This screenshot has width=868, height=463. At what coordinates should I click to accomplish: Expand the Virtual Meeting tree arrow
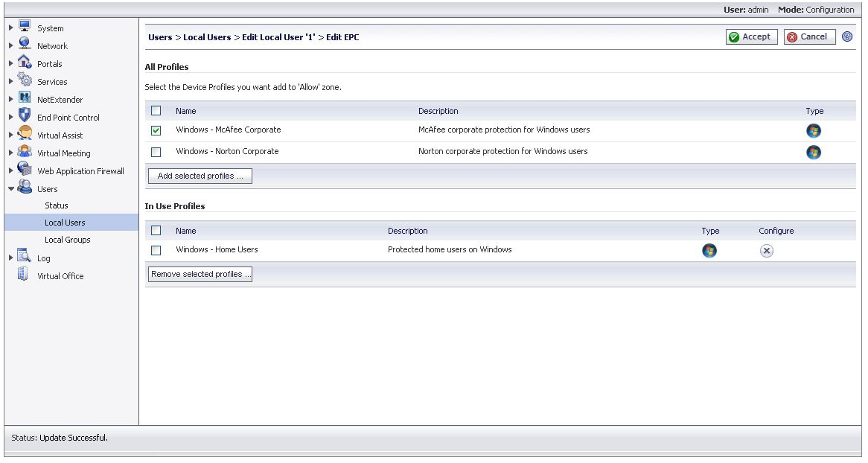(x=10, y=153)
